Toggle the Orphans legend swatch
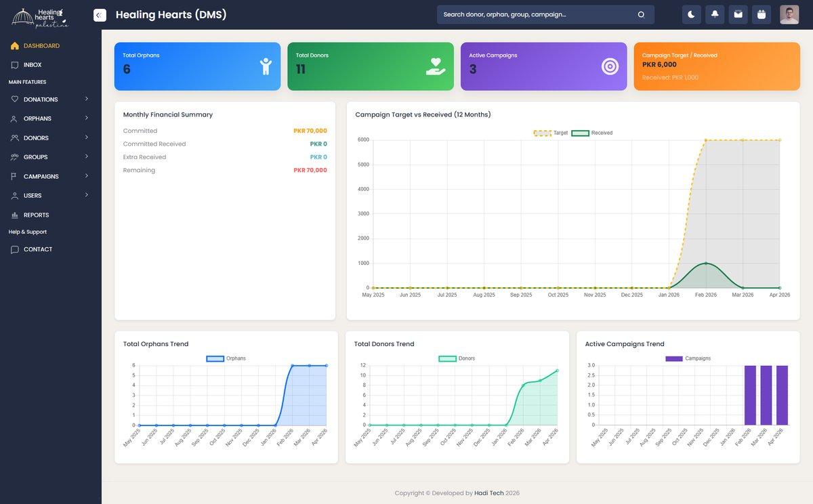This screenshot has height=504, width=813. [x=215, y=358]
